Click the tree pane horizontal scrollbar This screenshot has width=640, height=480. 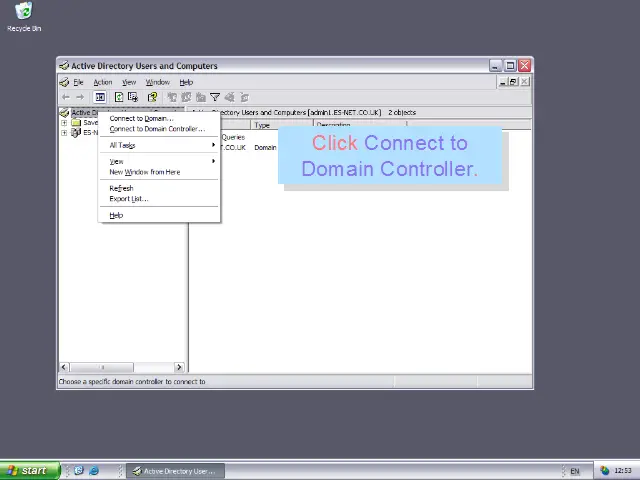click(x=120, y=367)
